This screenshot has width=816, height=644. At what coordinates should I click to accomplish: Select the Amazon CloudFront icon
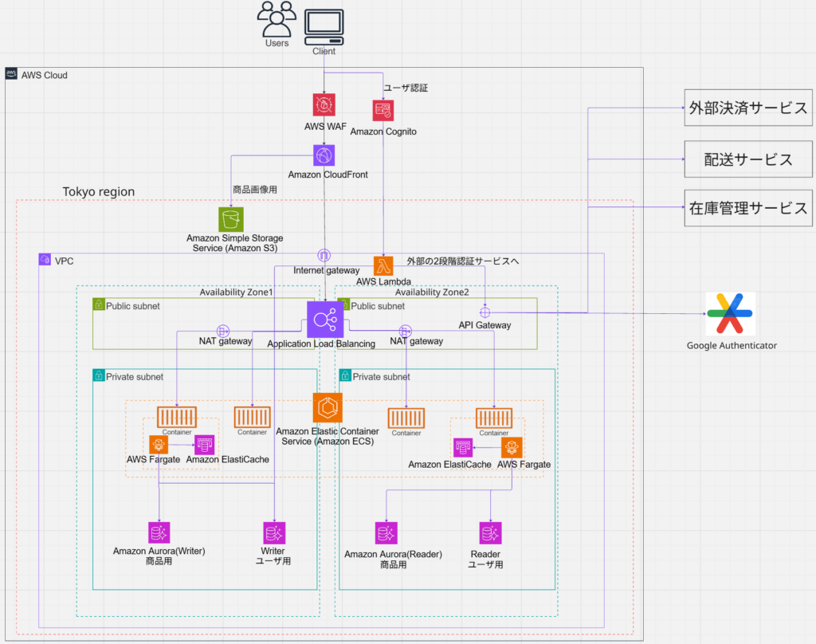(324, 155)
